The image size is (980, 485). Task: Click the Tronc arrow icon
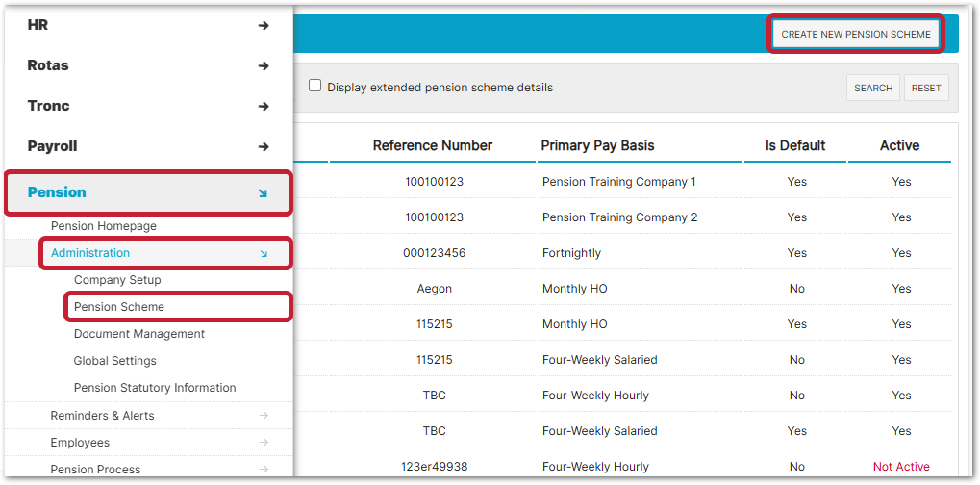pyautogui.click(x=264, y=107)
